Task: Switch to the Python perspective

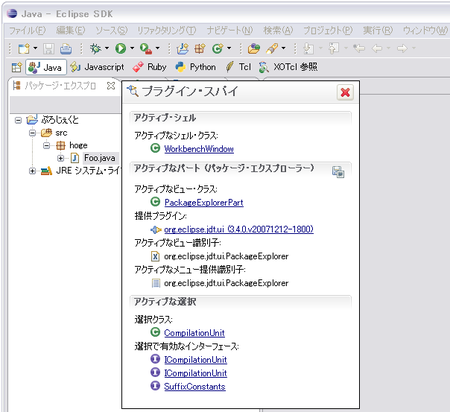Action: 196,67
